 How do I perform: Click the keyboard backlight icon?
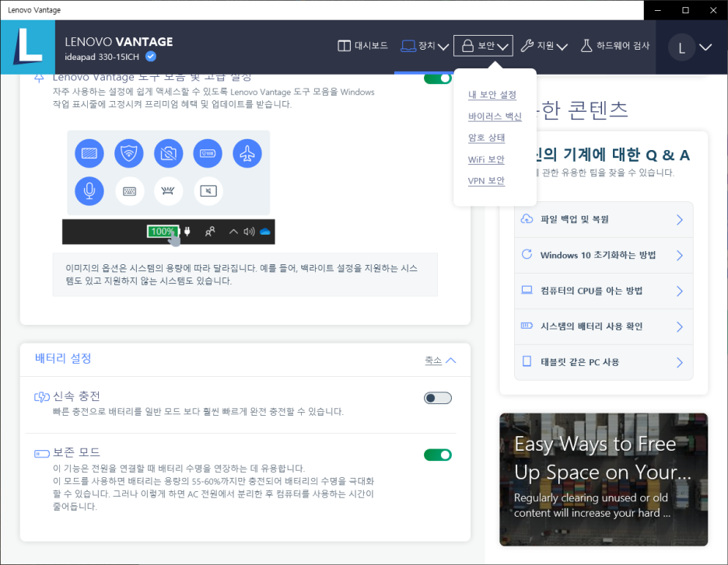(x=168, y=191)
